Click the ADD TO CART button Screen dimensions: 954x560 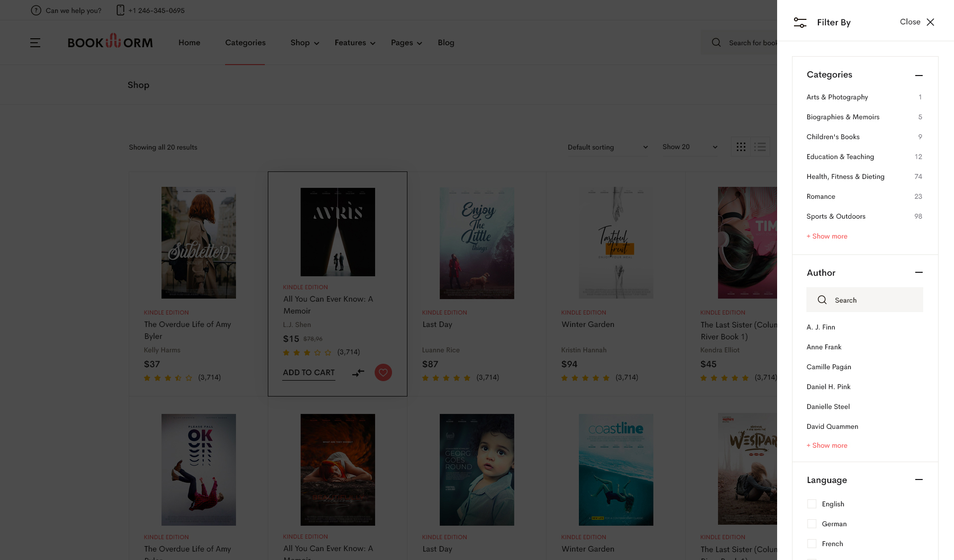tap(309, 373)
